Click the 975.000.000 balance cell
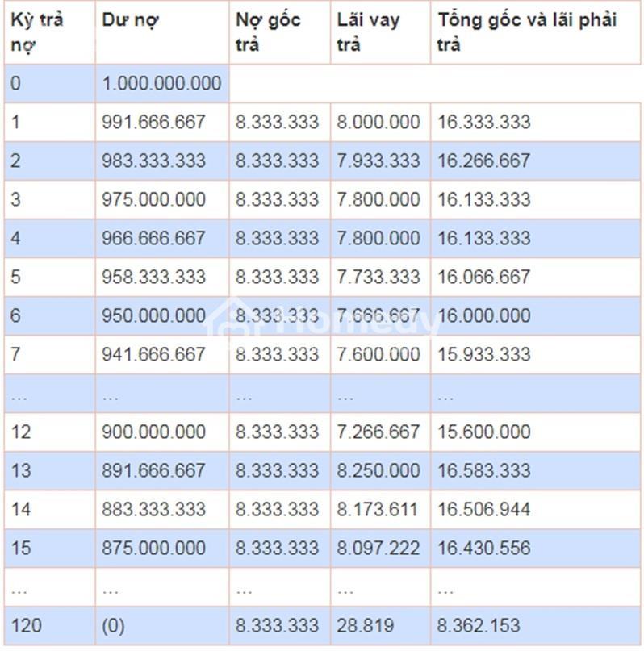This screenshot has width=644, height=651. click(162, 199)
